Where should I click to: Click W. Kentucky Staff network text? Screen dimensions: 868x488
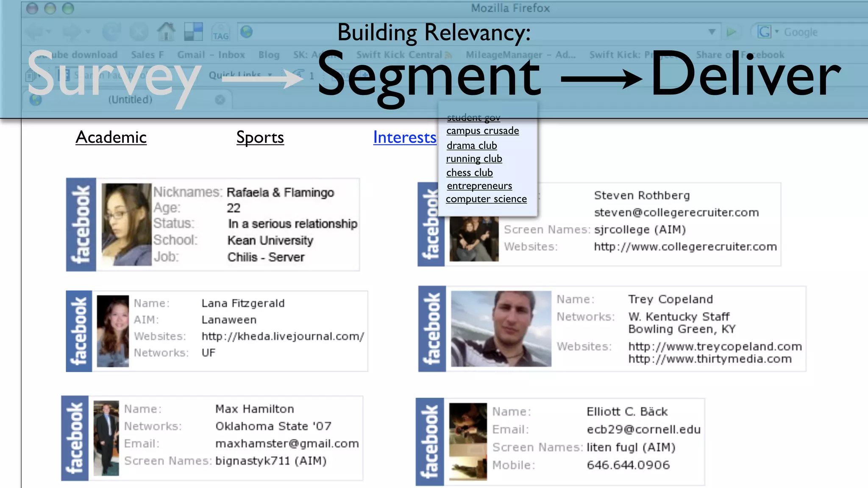(679, 316)
